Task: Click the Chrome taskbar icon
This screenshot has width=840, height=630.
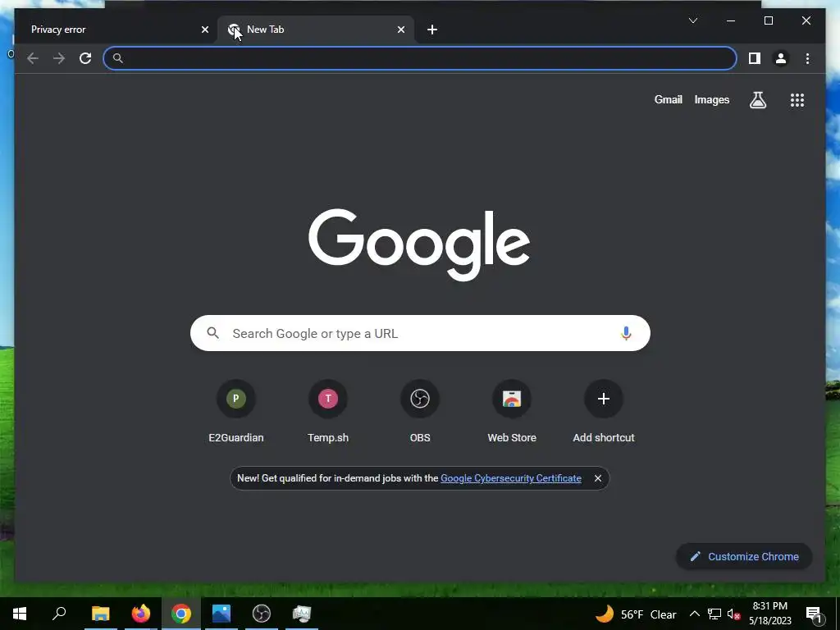Action: coord(181,614)
